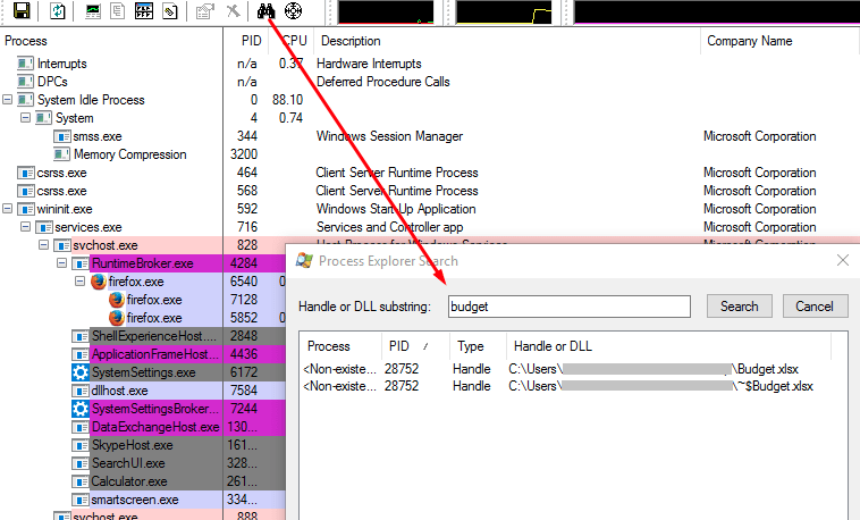Open the CPU usage mini graph
The height and width of the screenshot is (520, 860).
(x=386, y=12)
